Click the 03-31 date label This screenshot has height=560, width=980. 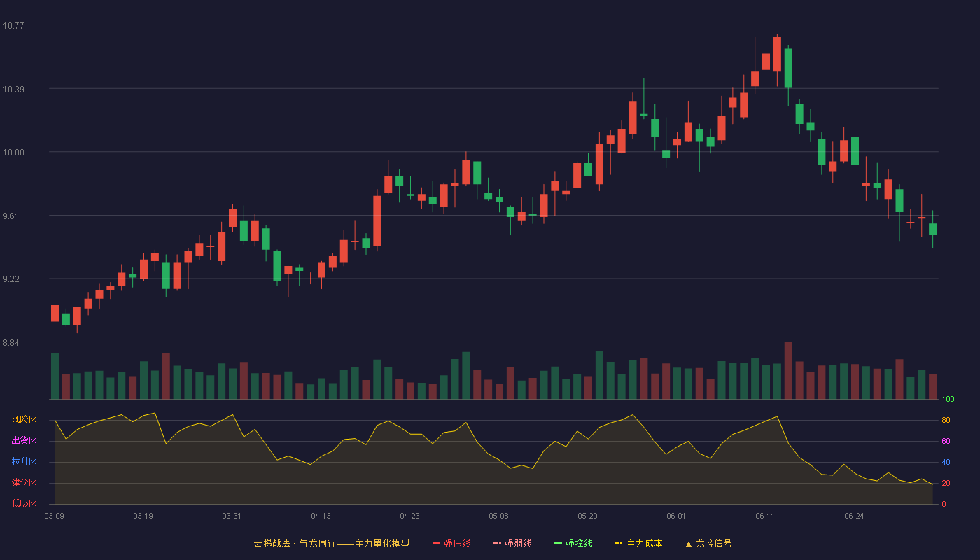pos(232,516)
